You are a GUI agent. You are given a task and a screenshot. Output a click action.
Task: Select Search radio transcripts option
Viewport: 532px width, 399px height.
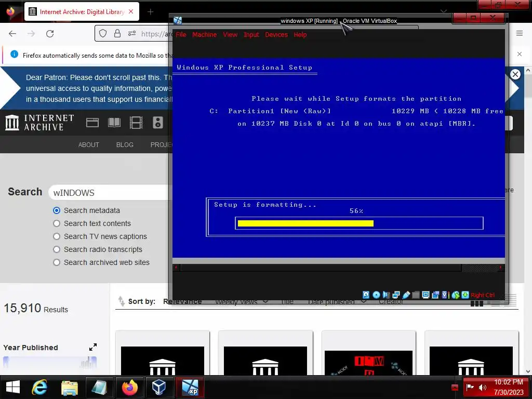click(57, 249)
